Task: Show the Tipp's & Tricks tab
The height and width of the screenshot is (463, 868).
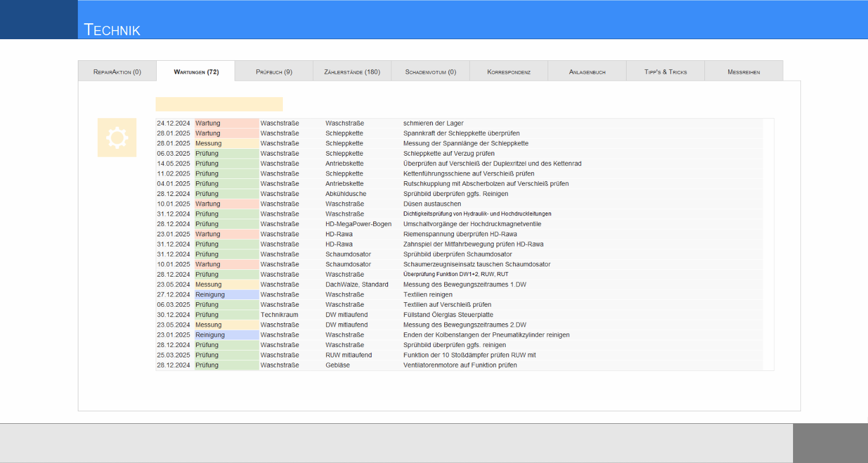Action: click(666, 72)
